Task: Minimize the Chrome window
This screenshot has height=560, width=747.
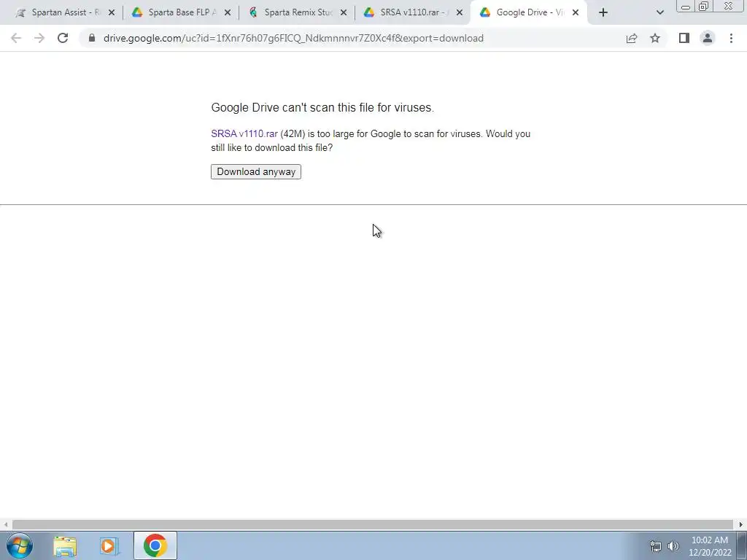Action: pyautogui.click(x=686, y=7)
